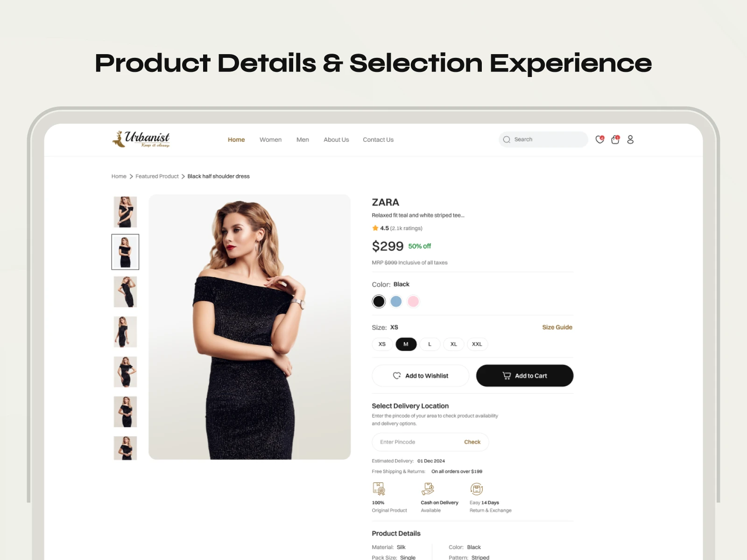Click the Easy 14 Days return icon
Screen dimensions: 747x560
476,489
